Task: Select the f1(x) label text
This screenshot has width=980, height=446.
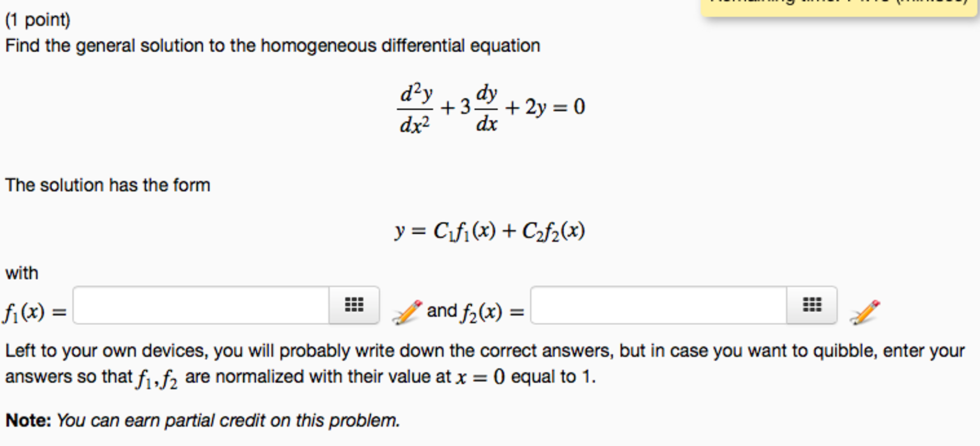Action: (24, 310)
